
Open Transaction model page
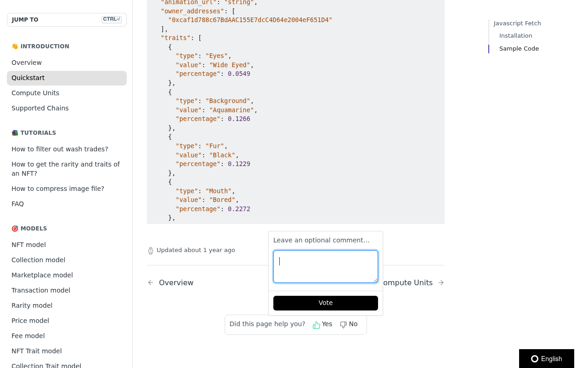(x=67, y=290)
